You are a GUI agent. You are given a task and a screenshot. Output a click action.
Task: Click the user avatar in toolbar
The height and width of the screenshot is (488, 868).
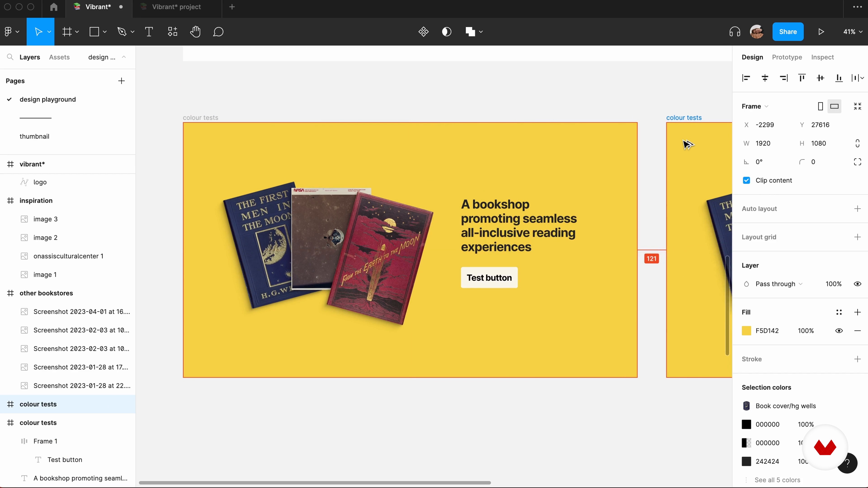[x=757, y=32]
